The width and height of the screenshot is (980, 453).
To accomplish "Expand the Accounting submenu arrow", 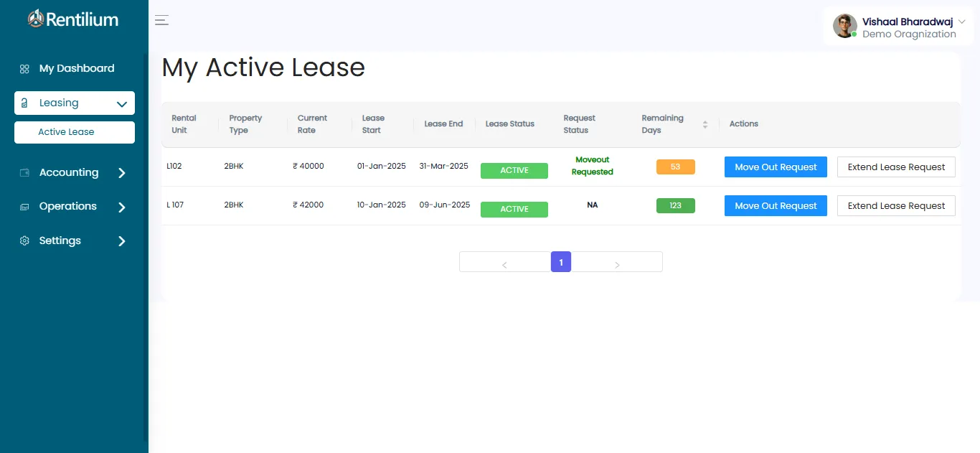I will (122, 173).
